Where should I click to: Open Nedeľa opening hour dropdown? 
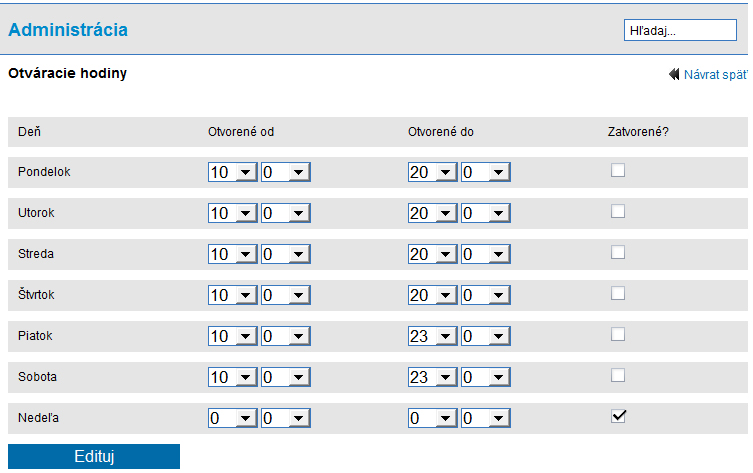[x=233, y=418]
